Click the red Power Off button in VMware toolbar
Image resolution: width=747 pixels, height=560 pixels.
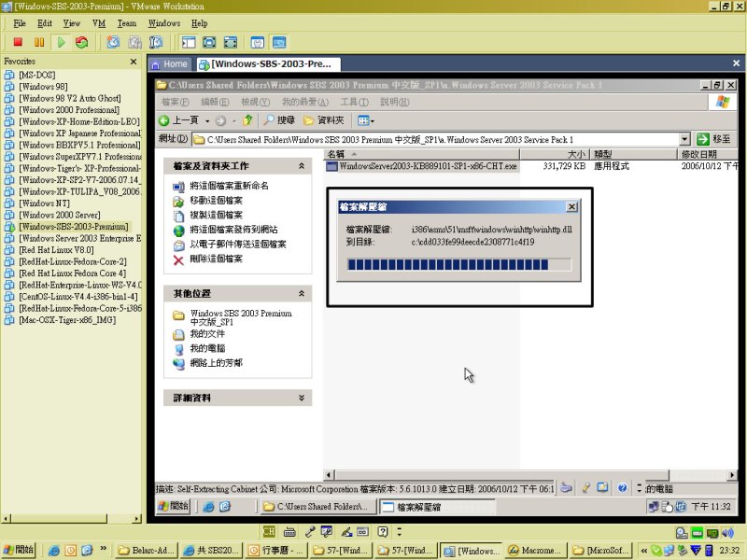tap(18, 42)
